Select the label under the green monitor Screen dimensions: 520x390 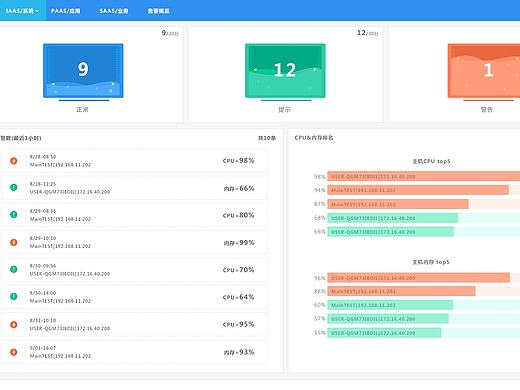coord(284,109)
